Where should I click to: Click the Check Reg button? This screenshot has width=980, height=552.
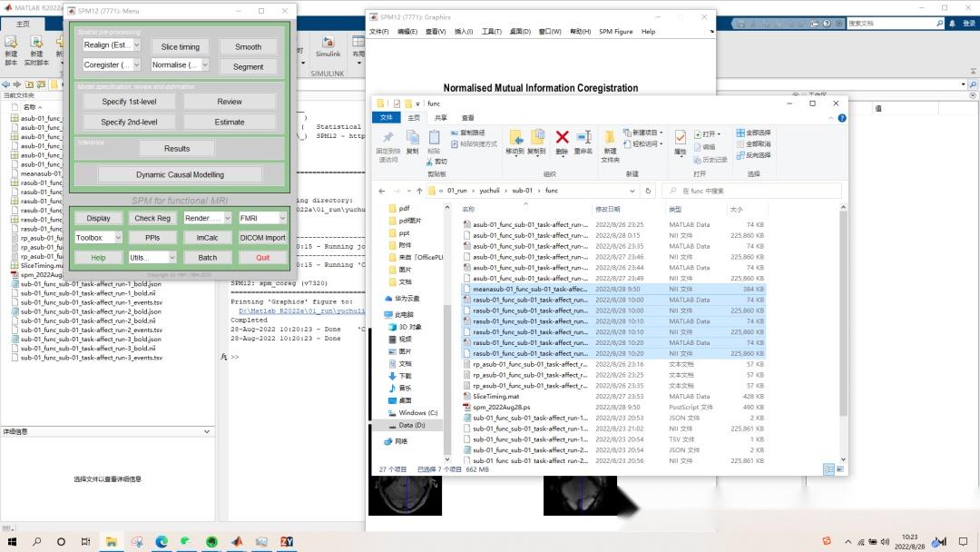pos(152,218)
